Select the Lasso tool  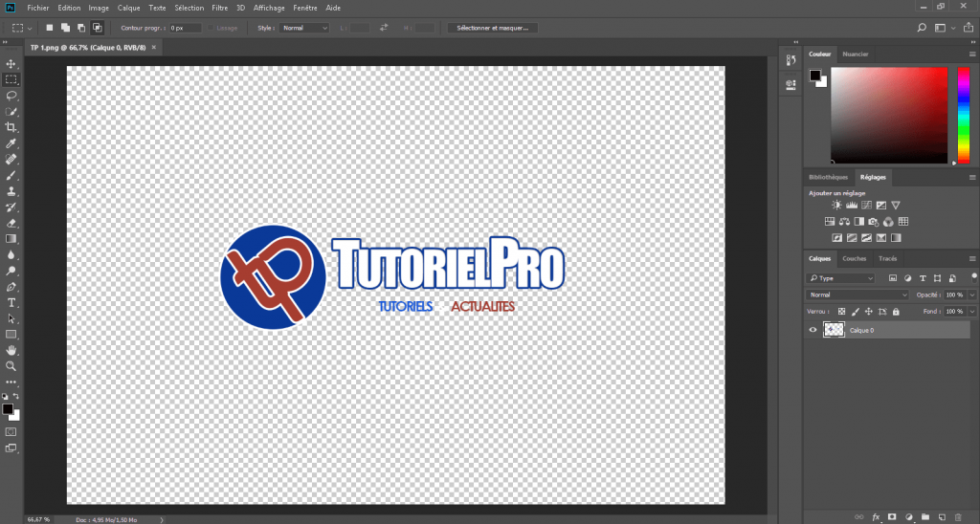pyautogui.click(x=11, y=96)
